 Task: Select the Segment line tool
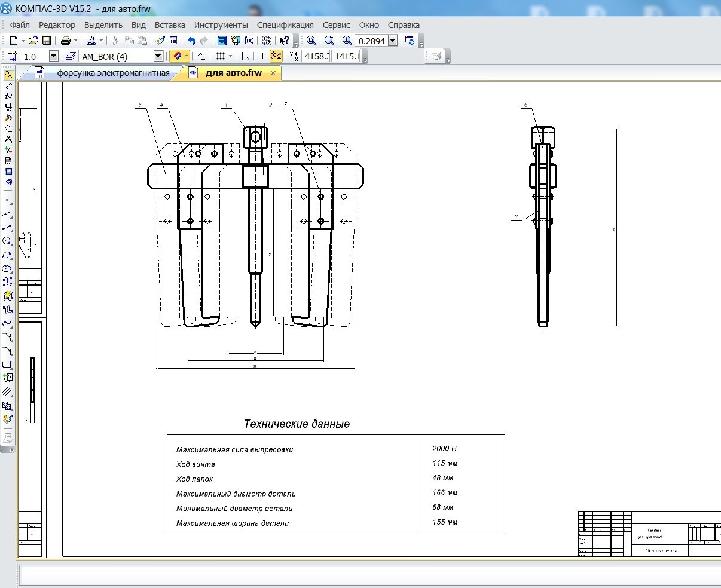[x=8, y=227]
